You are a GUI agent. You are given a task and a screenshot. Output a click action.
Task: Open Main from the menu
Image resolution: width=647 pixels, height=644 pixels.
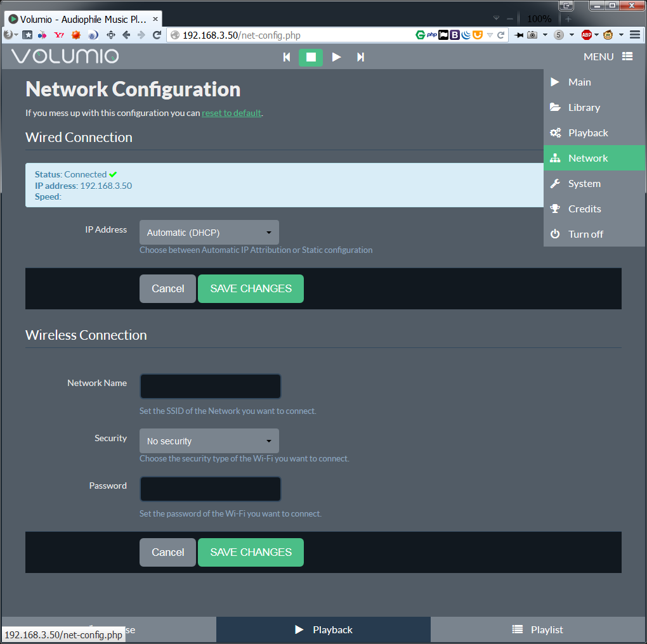click(594, 82)
